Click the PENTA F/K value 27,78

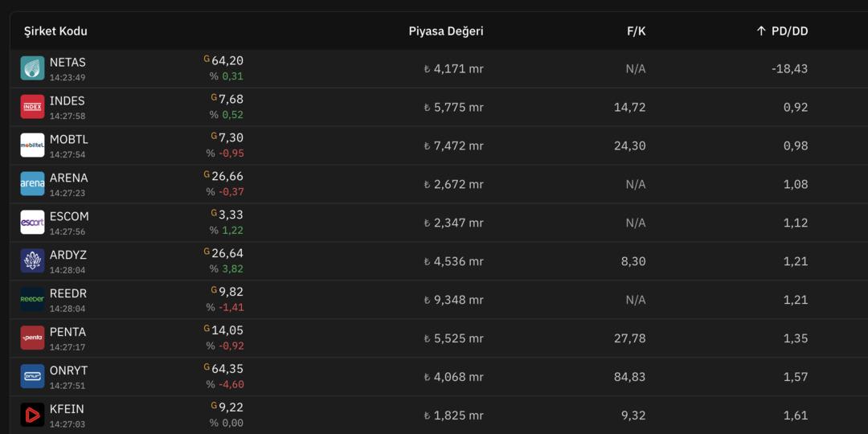point(629,338)
